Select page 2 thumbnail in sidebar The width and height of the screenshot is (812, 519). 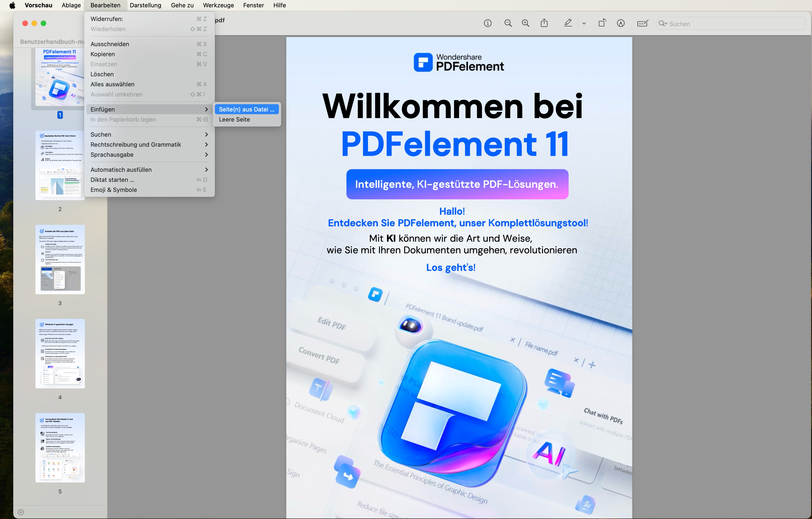[x=60, y=165]
